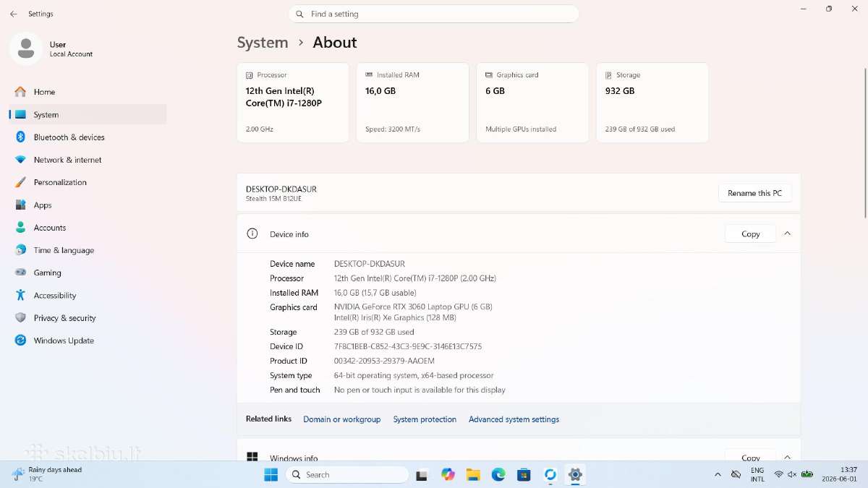Collapse the Device info section
Image resolution: width=868 pixels, height=488 pixels.
pyautogui.click(x=787, y=234)
